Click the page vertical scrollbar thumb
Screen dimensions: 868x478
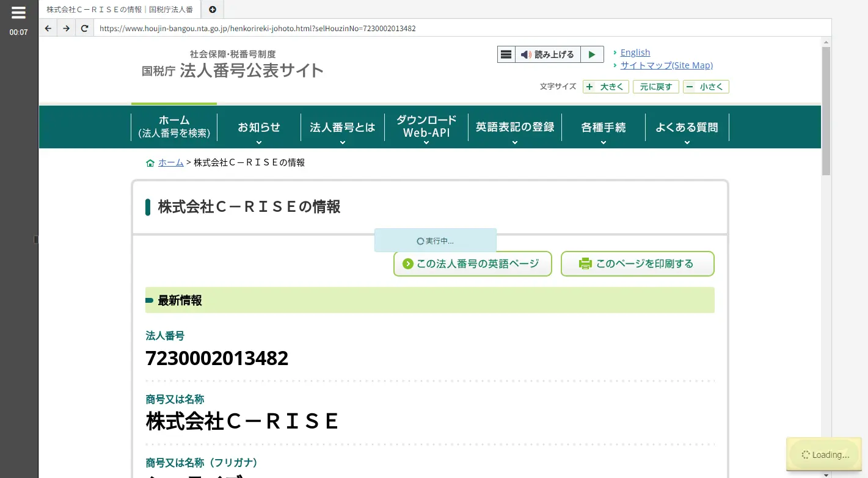pyautogui.click(x=826, y=111)
